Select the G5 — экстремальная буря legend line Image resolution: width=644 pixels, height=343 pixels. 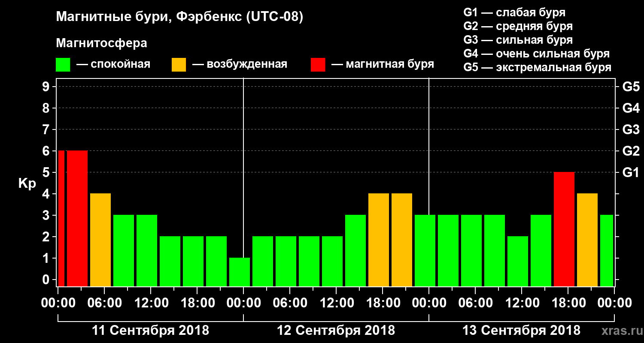click(537, 68)
